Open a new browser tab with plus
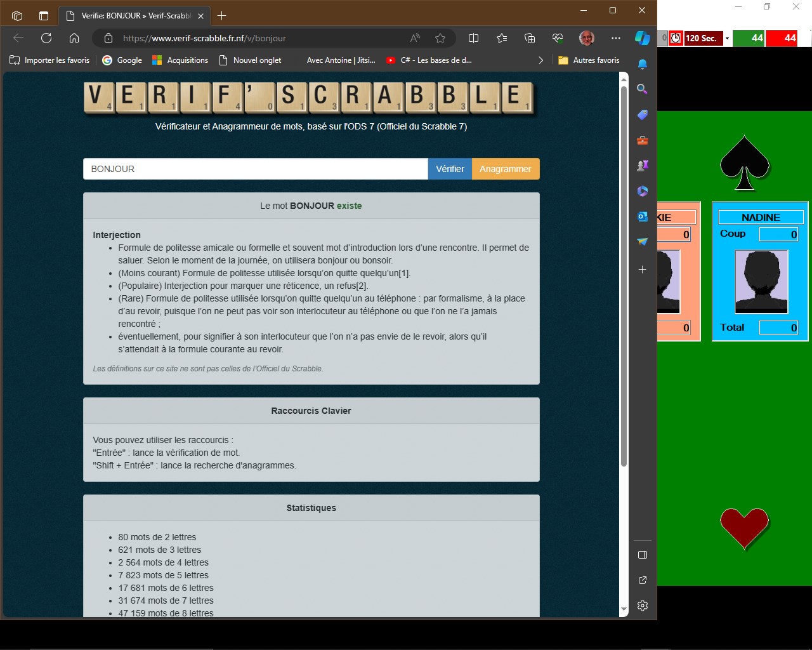The width and height of the screenshot is (812, 650). [221, 15]
